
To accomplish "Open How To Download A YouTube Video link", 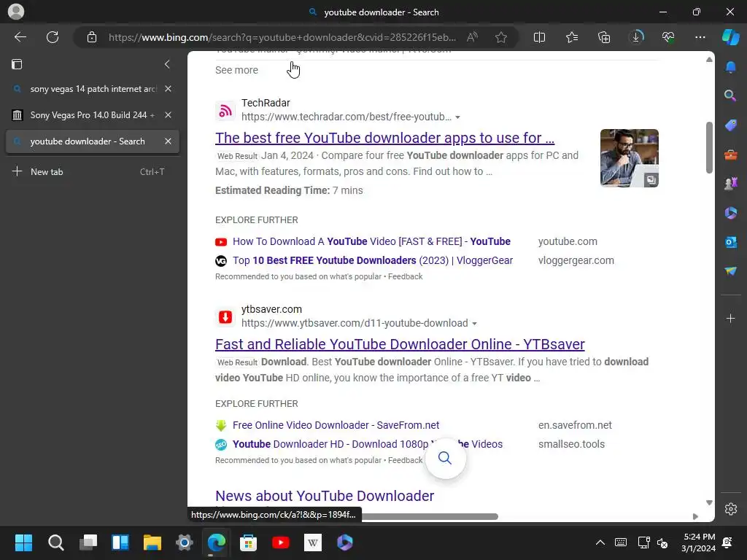I will pyautogui.click(x=371, y=241).
